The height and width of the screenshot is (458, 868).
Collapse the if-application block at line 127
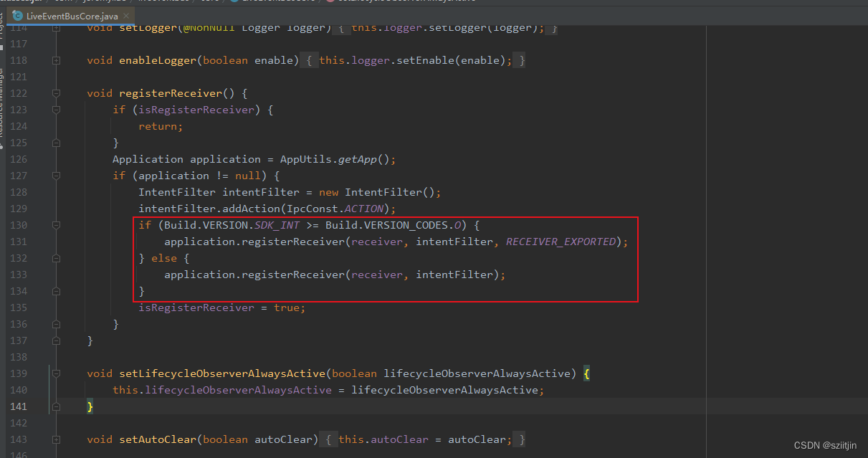coord(55,175)
